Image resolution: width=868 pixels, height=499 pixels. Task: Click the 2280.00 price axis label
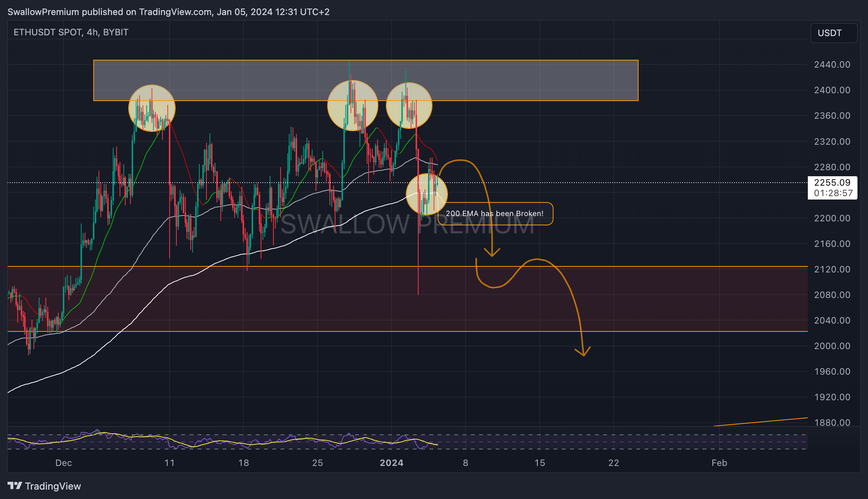832,167
